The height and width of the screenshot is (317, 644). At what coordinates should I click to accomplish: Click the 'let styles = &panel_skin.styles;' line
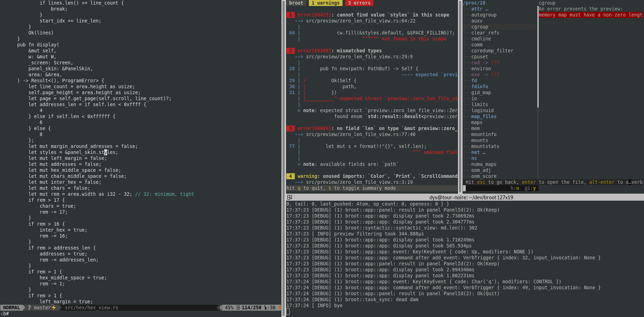tap(73, 152)
